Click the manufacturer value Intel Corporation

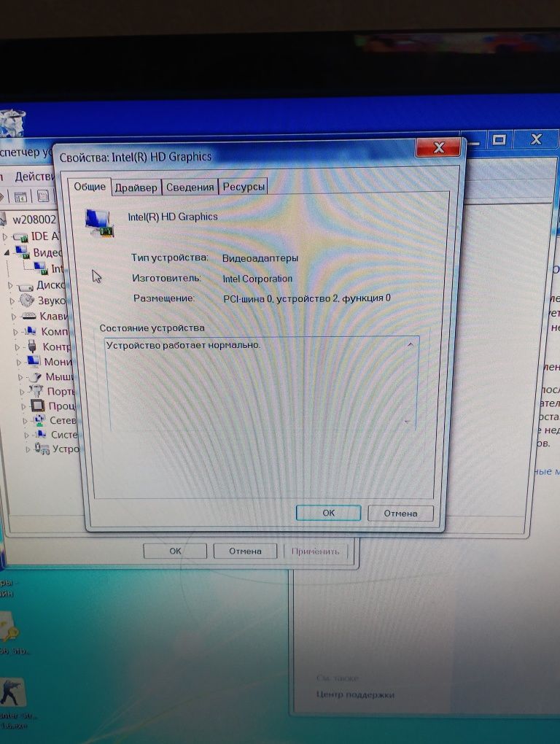coord(257,279)
